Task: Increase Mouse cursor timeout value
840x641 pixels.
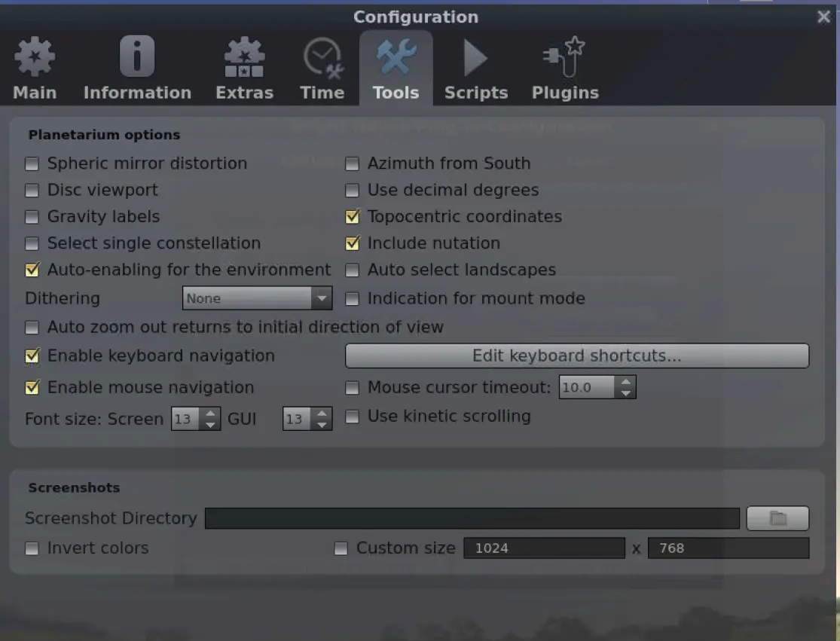Action: click(625, 382)
